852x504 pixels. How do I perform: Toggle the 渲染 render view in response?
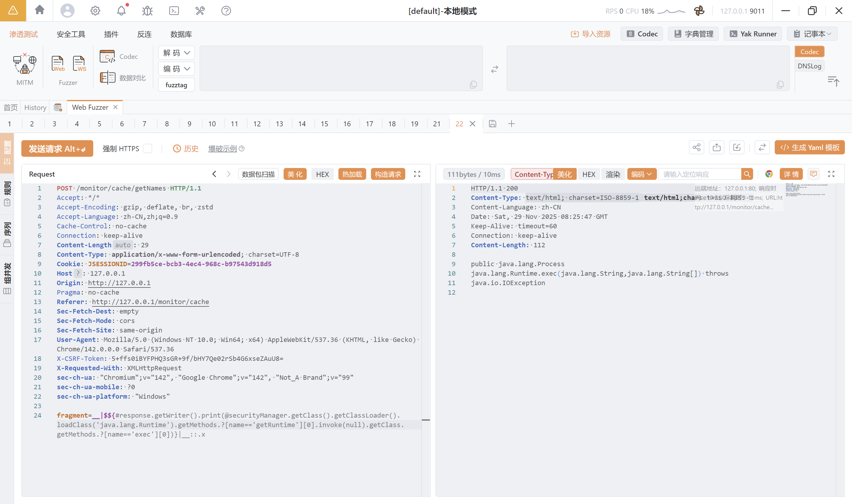pos(613,174)
